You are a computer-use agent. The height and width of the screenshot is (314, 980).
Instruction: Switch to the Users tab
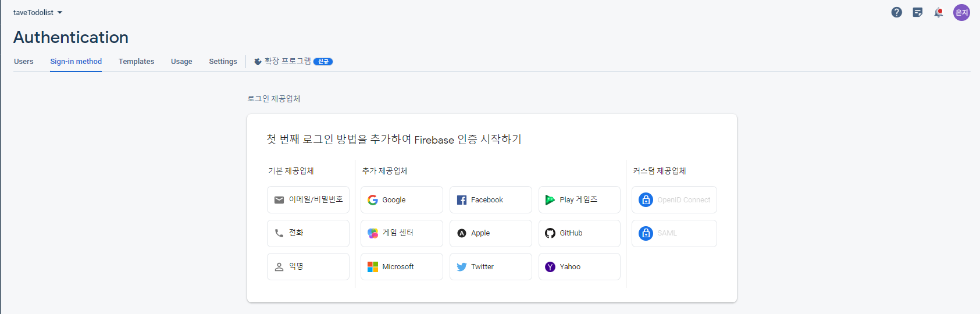(x=24, y=62)
